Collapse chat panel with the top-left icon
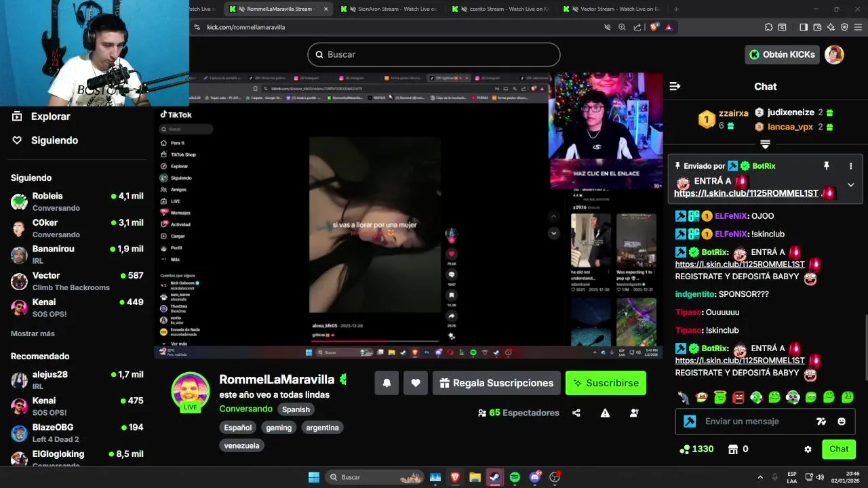The image size is (868, 488). click(x=675, y=86)
